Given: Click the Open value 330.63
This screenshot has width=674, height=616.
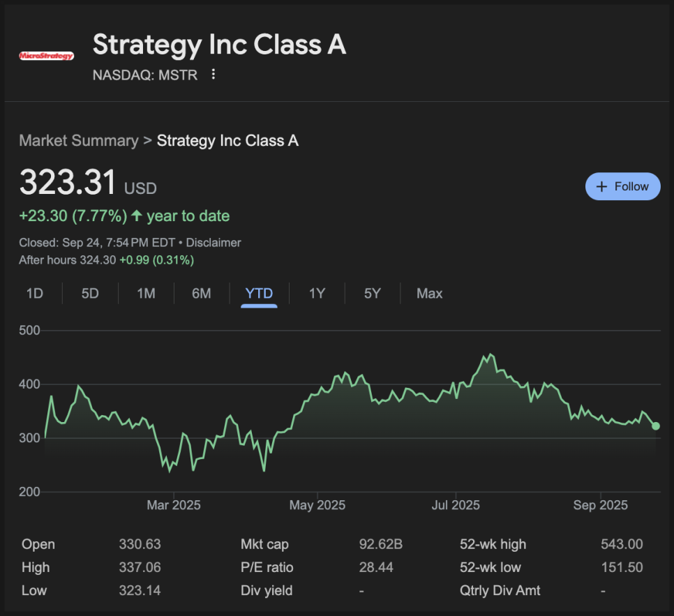Looking at the screenshot, I should (140, 544).
